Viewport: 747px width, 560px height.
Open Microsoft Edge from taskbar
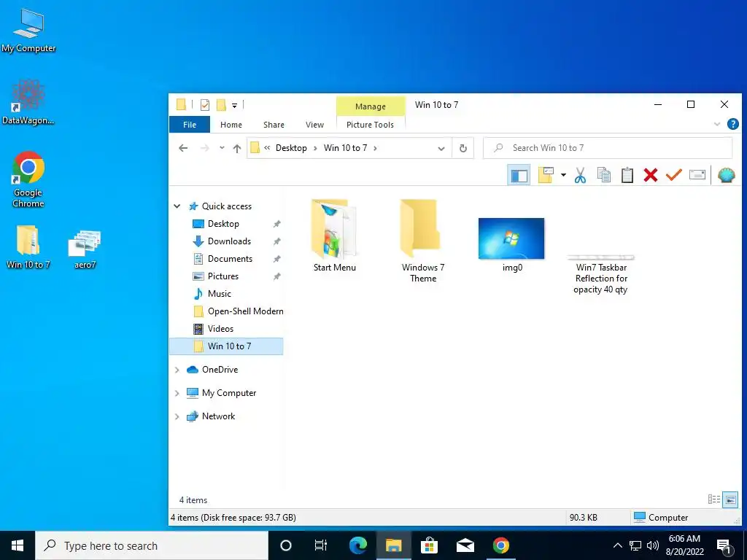pos(357,545)
